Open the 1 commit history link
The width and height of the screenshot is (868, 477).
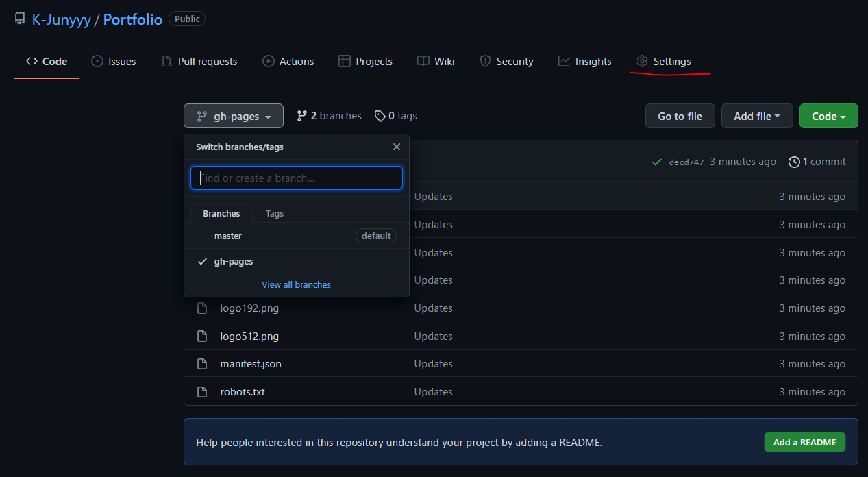coord(817,162)
